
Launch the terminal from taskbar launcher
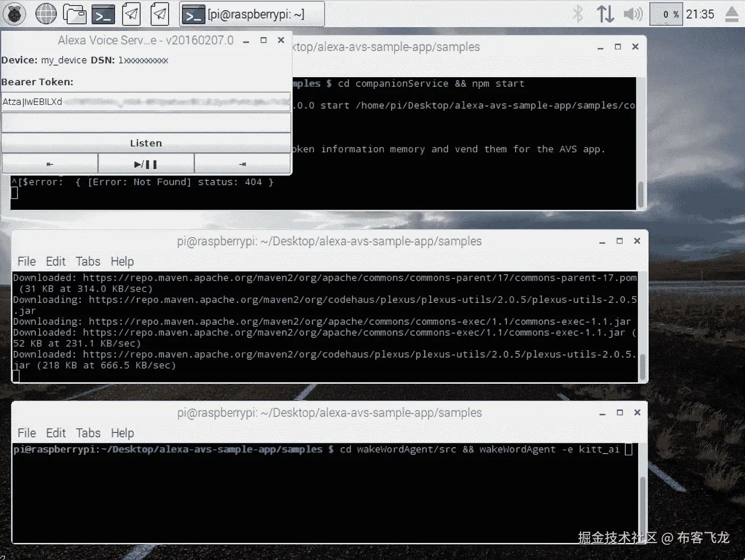[103, 14]
